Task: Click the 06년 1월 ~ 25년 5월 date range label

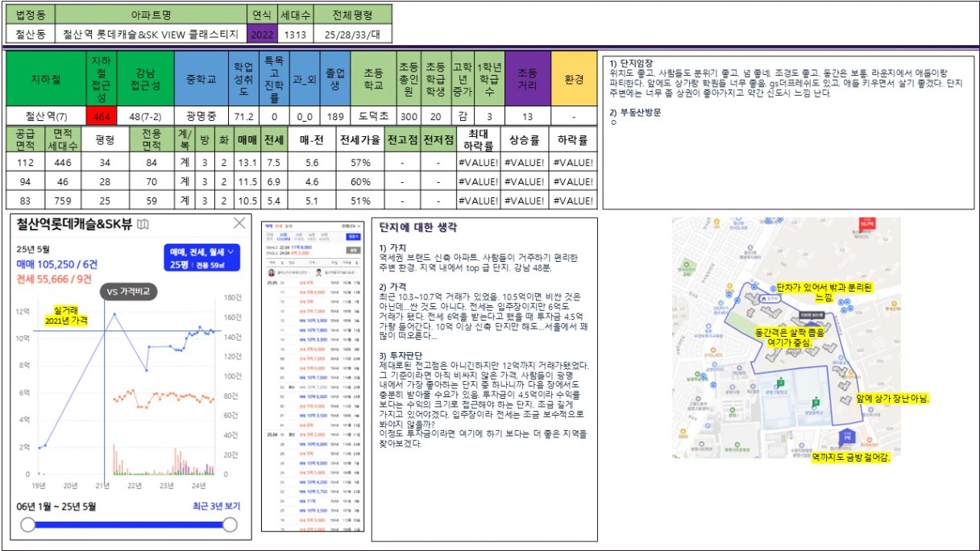Action: click(56, 507)
